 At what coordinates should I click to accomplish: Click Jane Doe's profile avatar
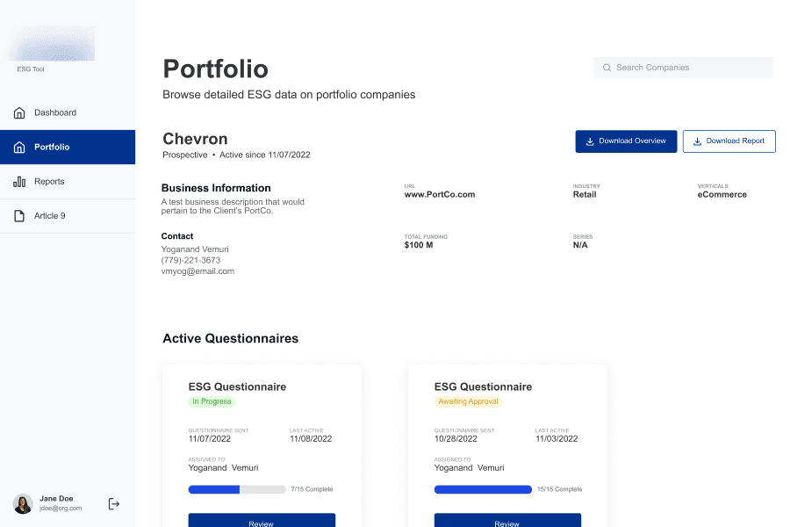click(x=23, y=503)
